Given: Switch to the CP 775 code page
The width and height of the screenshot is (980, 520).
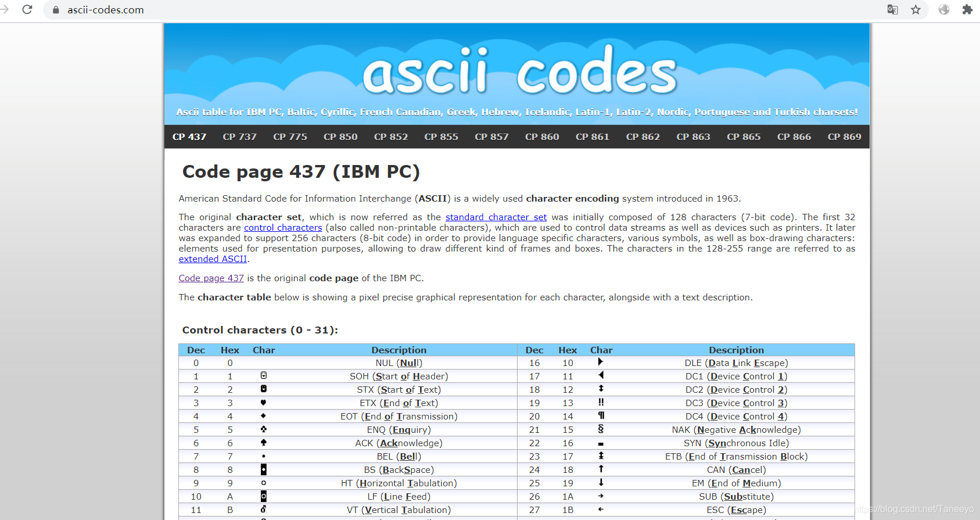Looking at the screenshot, I should (290, 137).
